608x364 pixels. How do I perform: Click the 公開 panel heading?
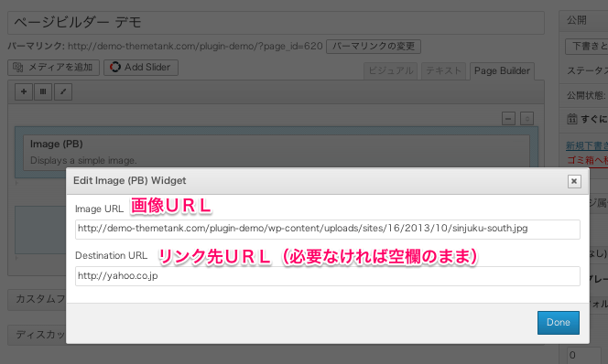tap(577, 20)
